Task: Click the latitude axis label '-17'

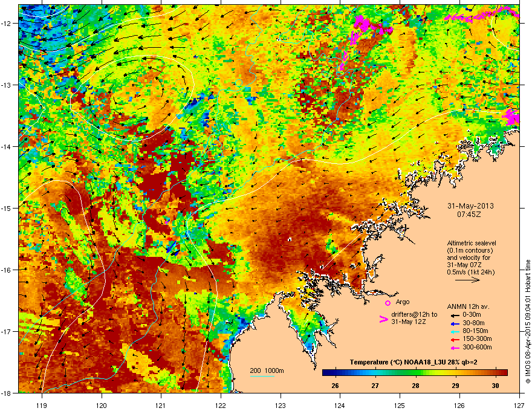Action: (x=6, y=331)
